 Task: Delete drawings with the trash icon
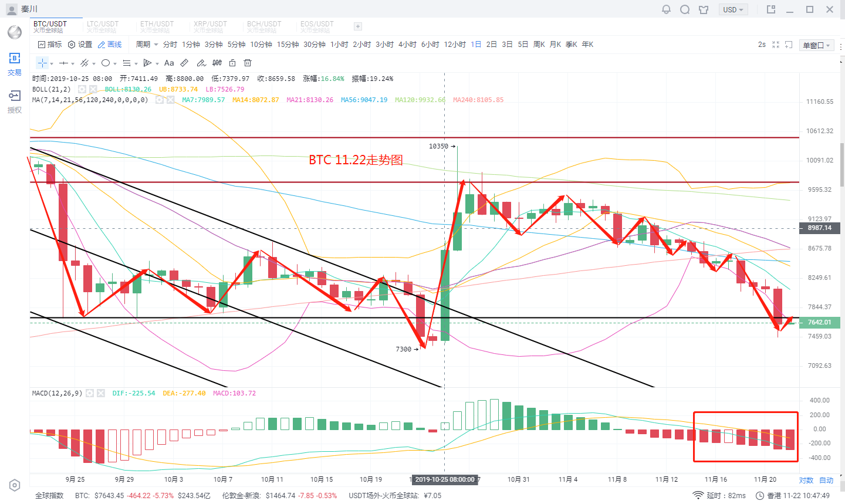pos(248,63)
